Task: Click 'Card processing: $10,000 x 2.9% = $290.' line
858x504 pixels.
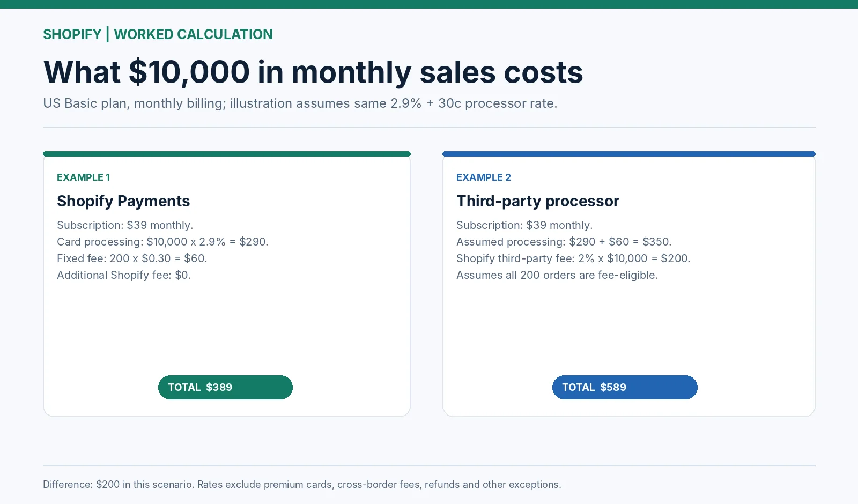Action: click(x=162, y=242)
